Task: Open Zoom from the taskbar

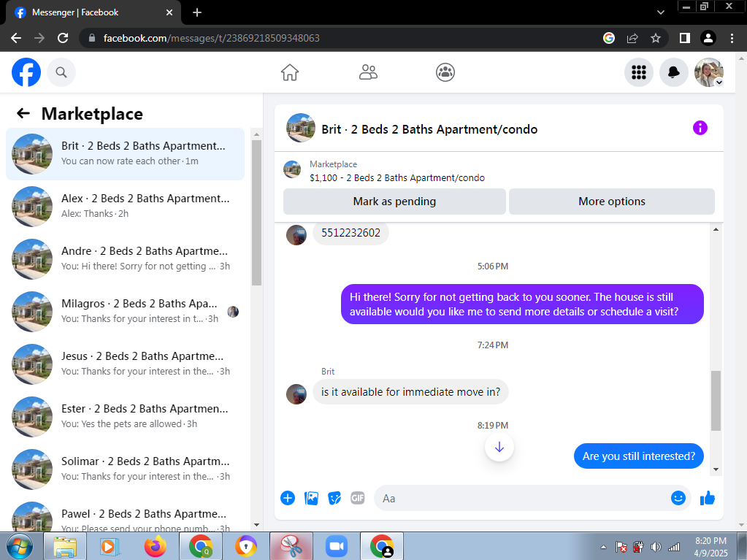Action: point(337,546)
